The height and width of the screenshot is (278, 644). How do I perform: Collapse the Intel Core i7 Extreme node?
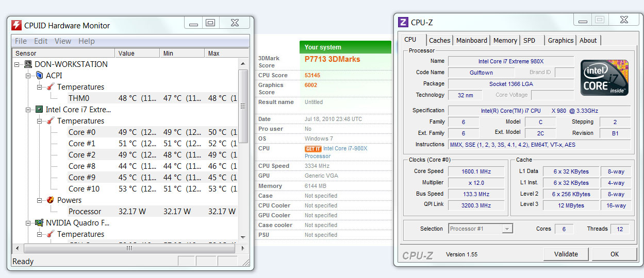tap(28, 110)
